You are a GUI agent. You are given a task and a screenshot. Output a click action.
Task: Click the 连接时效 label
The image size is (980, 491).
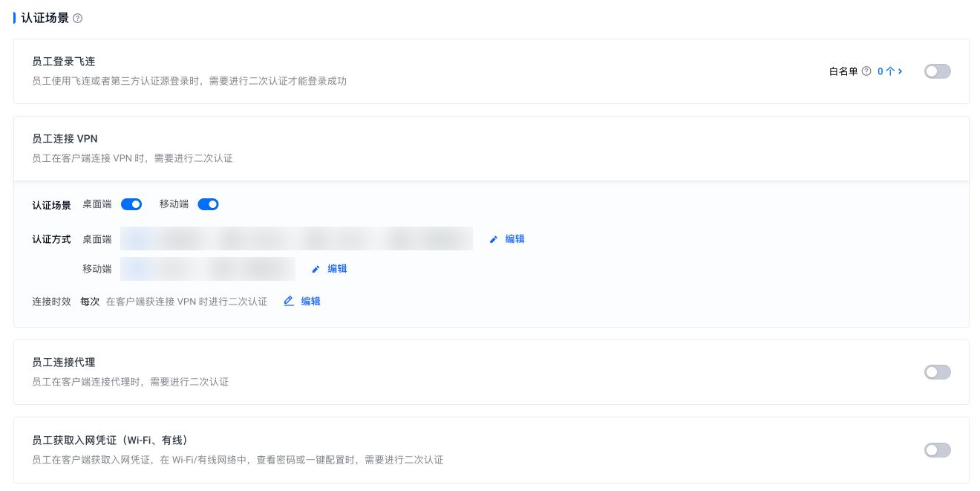tap(51, 302)
